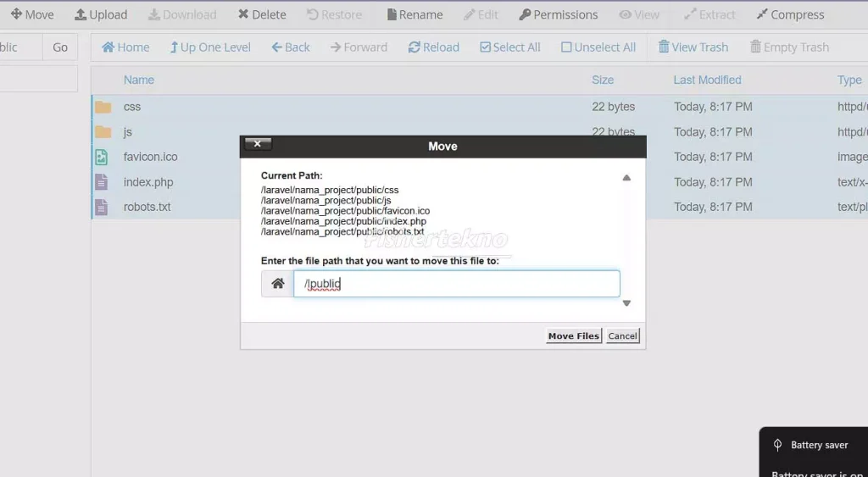Screen dimensions: 868x477
Task: Click the css folder icon
Action: (x=103, y=107)
